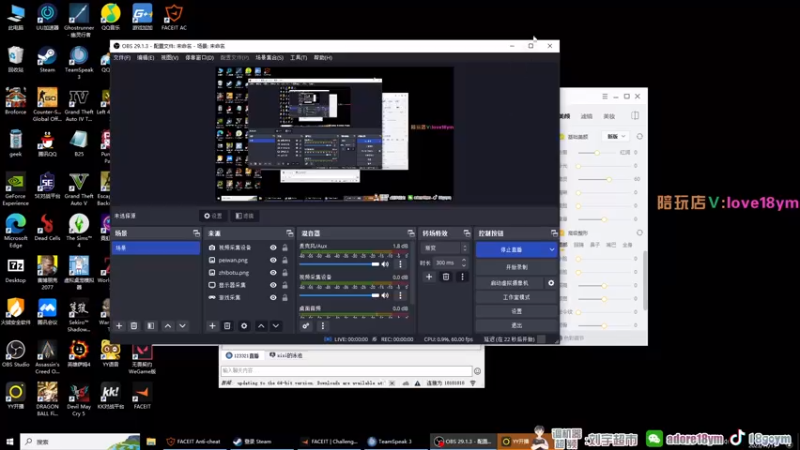Click the Windows taskbar search box
The image size is (800, 450).
(80, 441)
